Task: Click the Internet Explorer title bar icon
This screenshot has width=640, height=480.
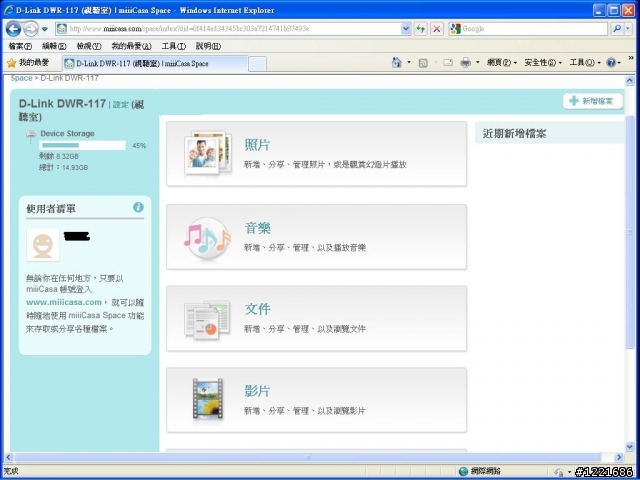Action: pyautogui.click(x=8, y=10)
